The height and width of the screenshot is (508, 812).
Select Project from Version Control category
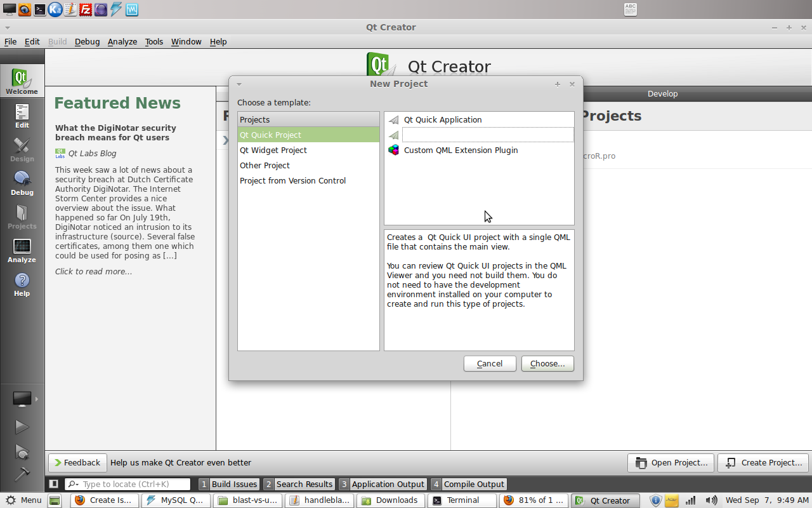[308, 180]
